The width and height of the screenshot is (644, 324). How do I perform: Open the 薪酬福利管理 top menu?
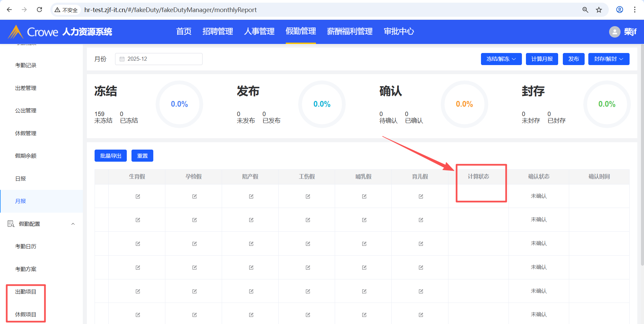tap(350, 32)
